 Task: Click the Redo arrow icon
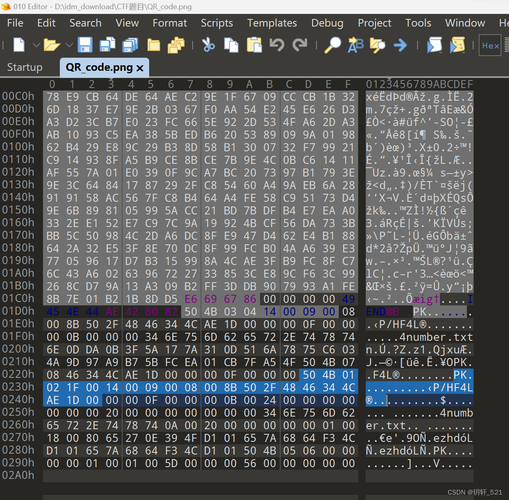300,45
